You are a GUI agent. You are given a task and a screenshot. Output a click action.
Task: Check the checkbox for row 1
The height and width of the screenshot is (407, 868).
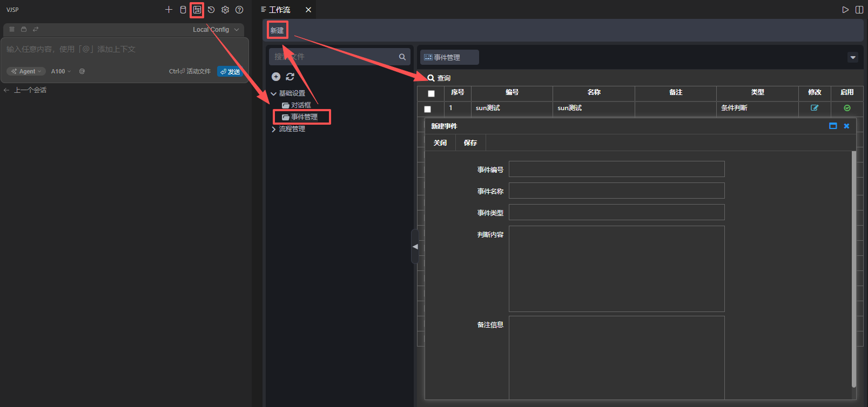point(428,109)
